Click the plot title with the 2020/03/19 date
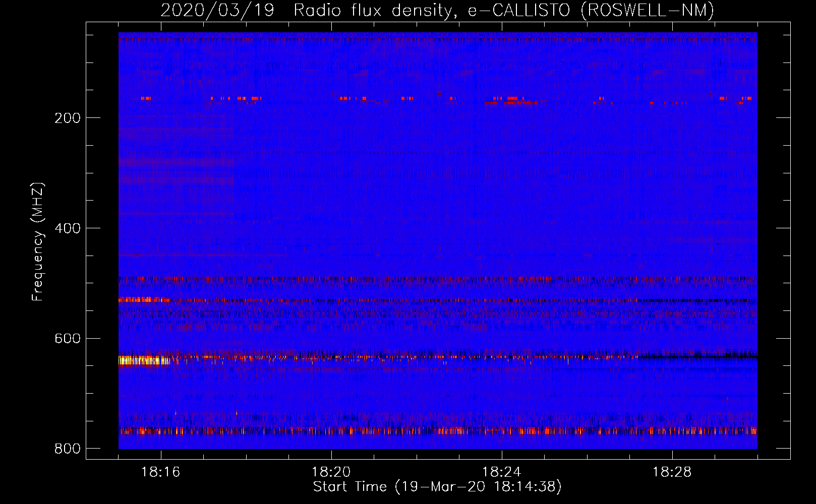The image size is (816, 504). coord(437,10)
